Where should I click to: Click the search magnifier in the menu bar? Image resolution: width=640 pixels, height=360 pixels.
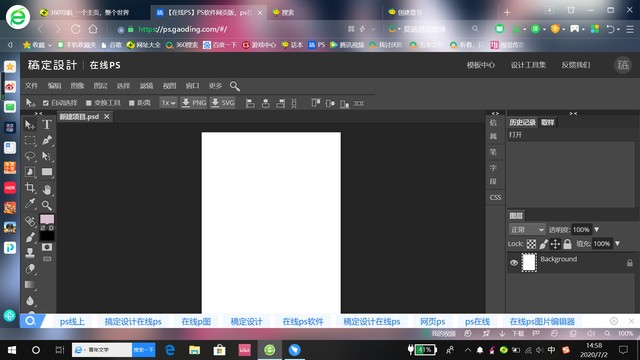click(x=235, y=86)
